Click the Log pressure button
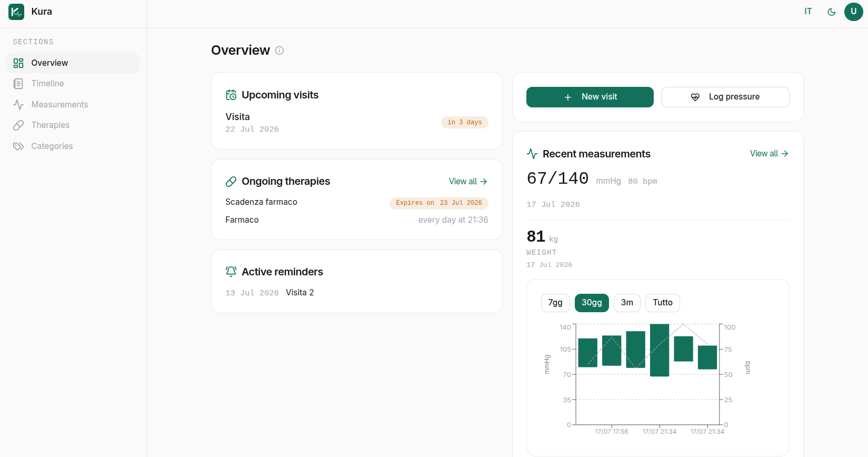The width and height of the screenshot is (868, 457). coord(725,97)
